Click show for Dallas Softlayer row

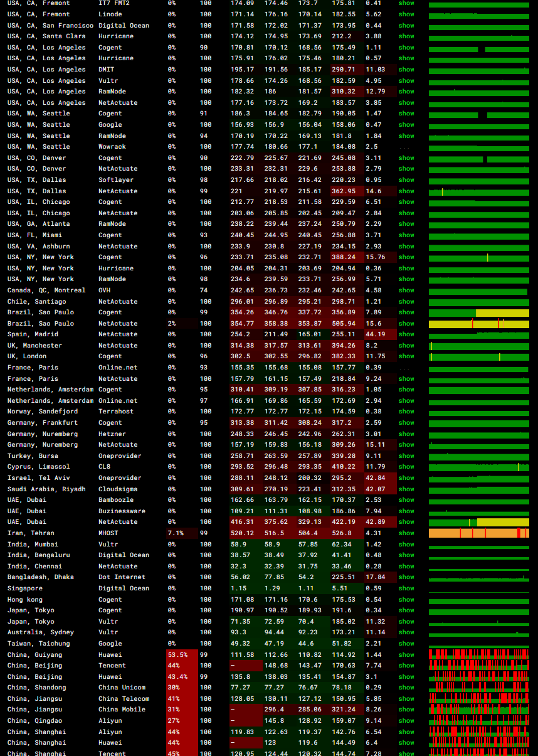coord(406,180)
